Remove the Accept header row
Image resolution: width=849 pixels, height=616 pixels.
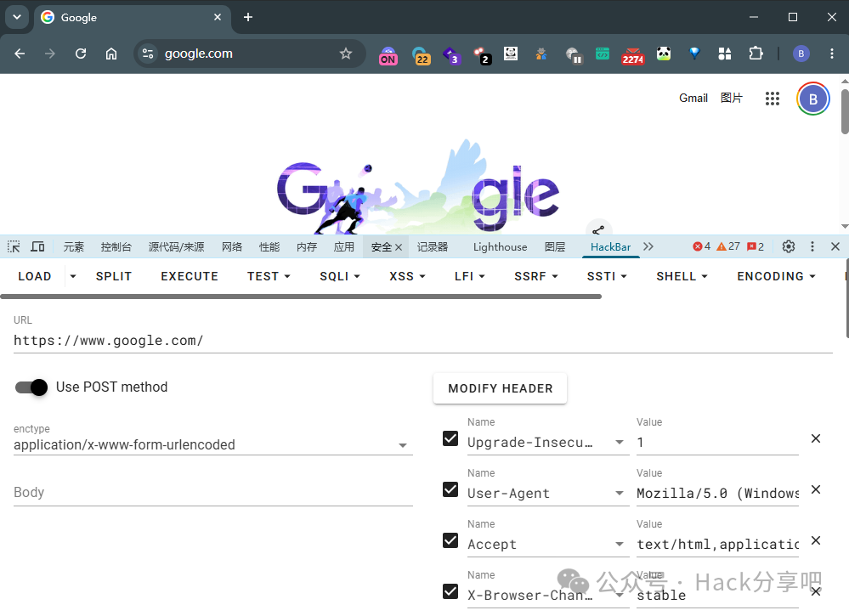[x=816, y=540]
